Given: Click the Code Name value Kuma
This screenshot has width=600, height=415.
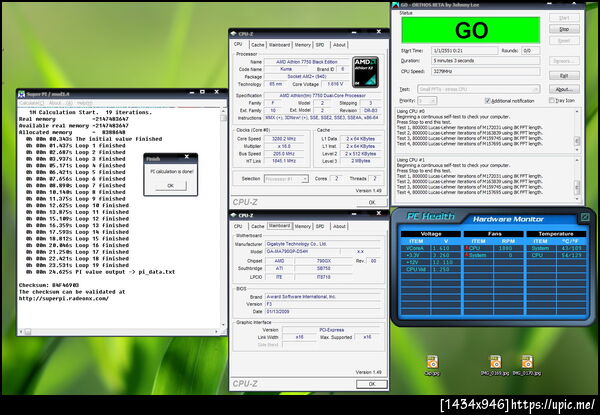Looking at the screenshot, I should (x=286, y=69).
